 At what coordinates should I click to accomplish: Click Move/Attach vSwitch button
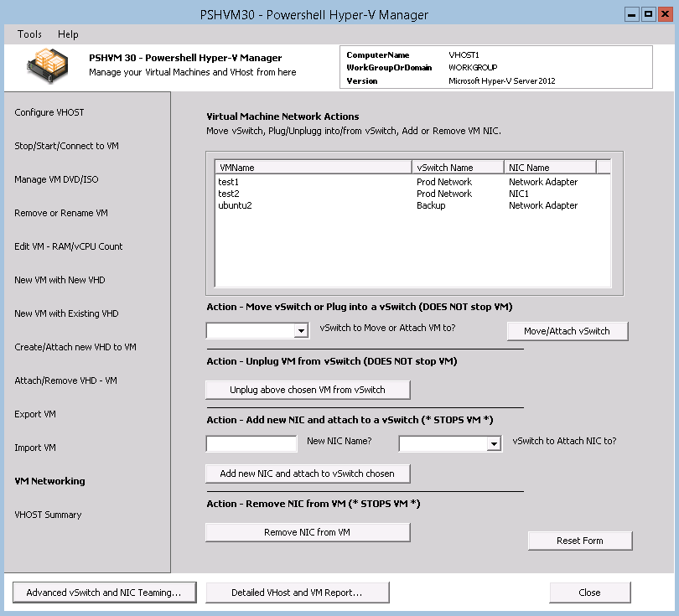coord(568,331)
